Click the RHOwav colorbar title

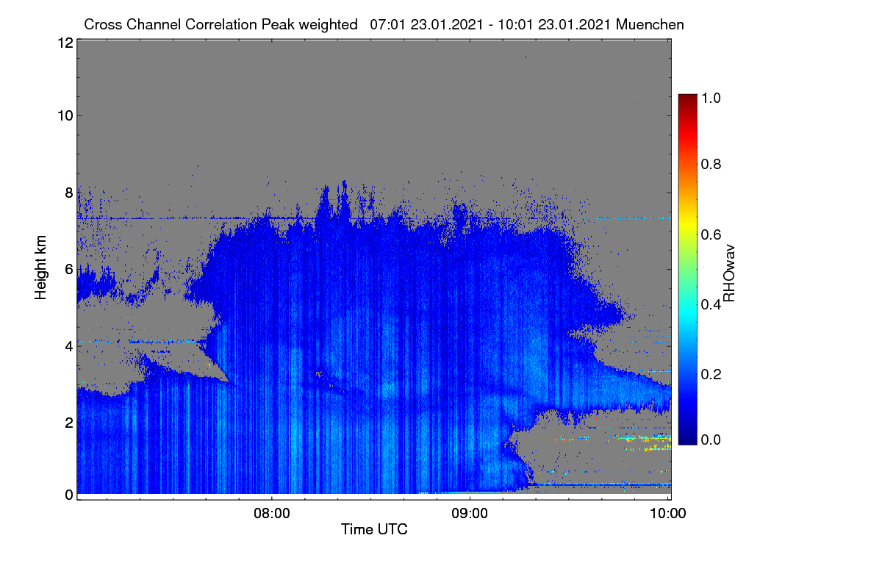729,273
